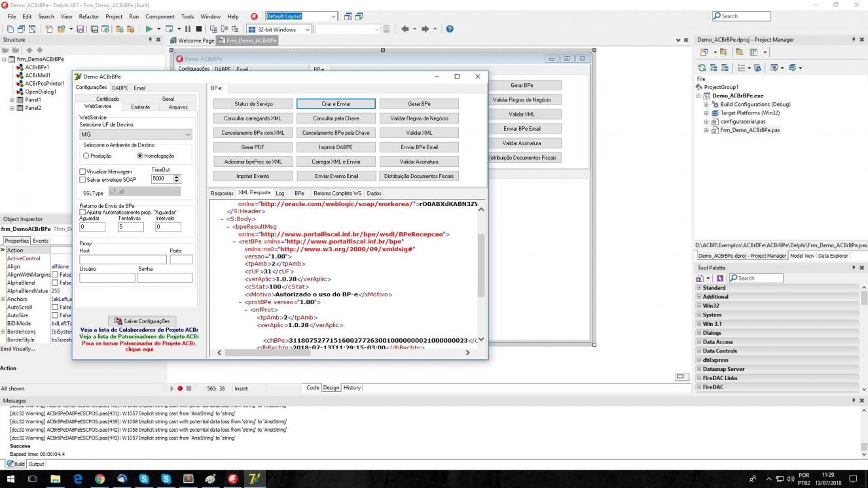Open Microsoft Edge from the taskbar
This screenshot has width=868, height=488.
tap(77, 479)
